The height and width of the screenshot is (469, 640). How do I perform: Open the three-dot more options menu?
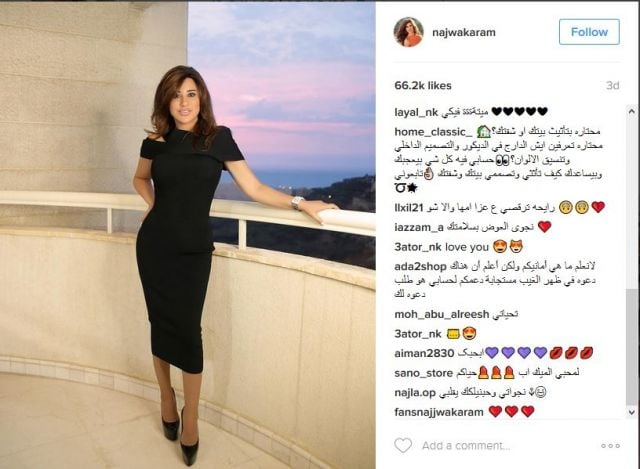click(x=610, y=446)
